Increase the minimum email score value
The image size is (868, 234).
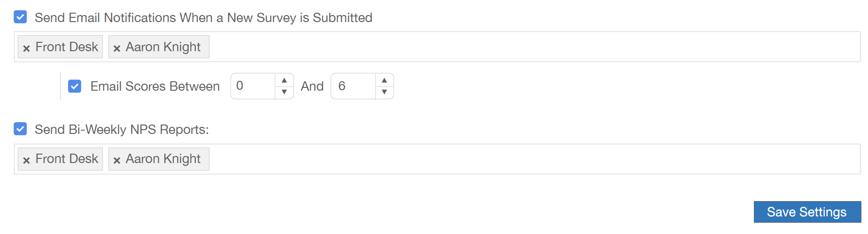click(284, 80)
